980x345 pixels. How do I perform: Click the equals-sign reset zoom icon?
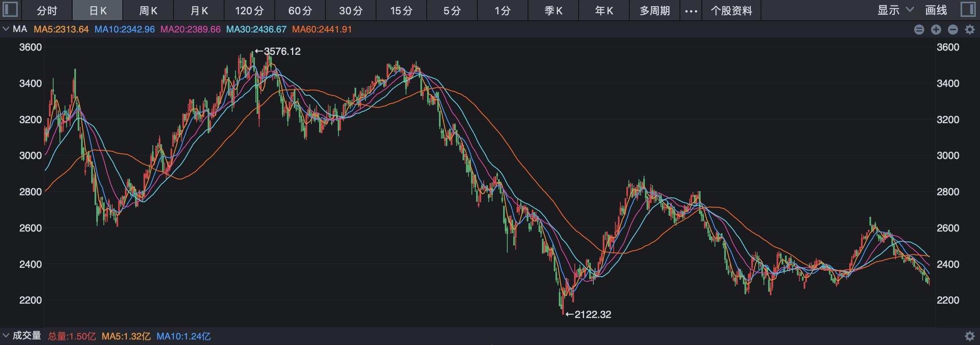pos(919,30)
